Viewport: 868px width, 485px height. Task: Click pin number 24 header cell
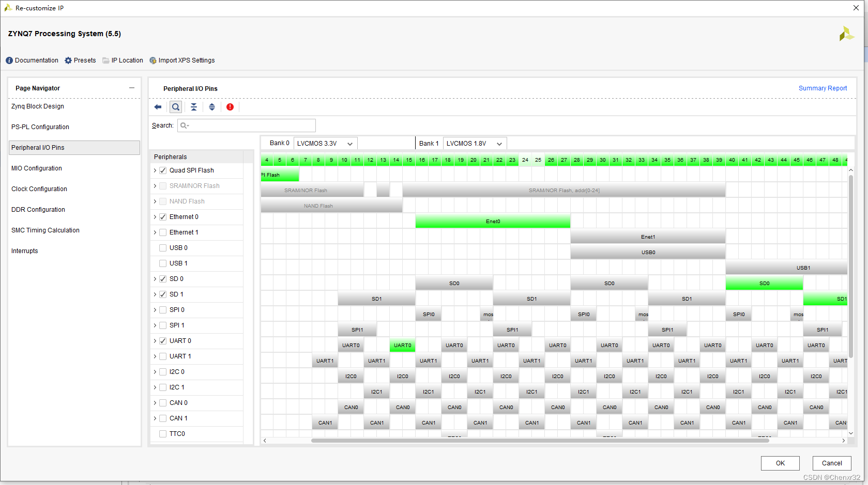[525, 160]
